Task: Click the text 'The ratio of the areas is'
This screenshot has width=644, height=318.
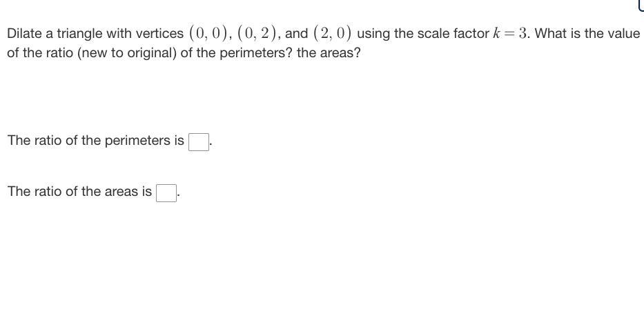Action: pos(79,192)
